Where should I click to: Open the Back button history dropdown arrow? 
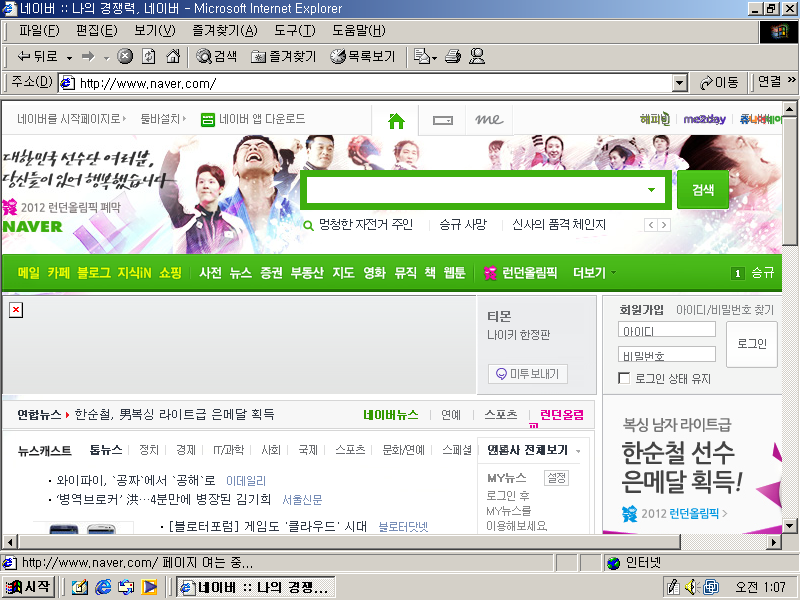click(x=69, y=58)
